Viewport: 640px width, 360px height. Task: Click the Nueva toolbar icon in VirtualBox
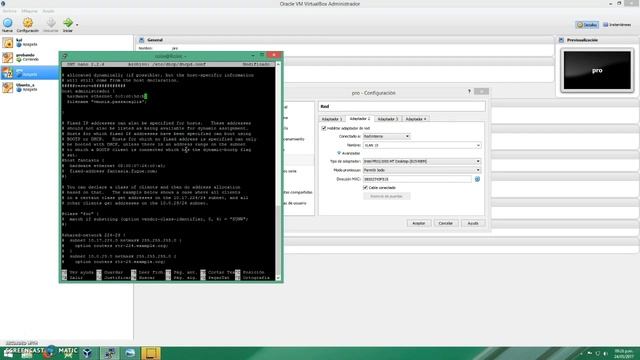point(7,24)
